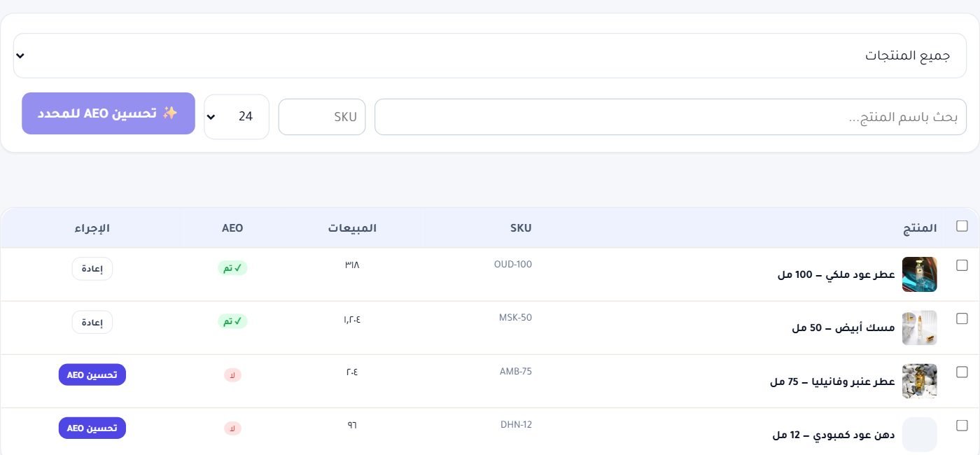
Task: Click the تم AEO badge for MSK-50
Action: click(x=232, y=321)
